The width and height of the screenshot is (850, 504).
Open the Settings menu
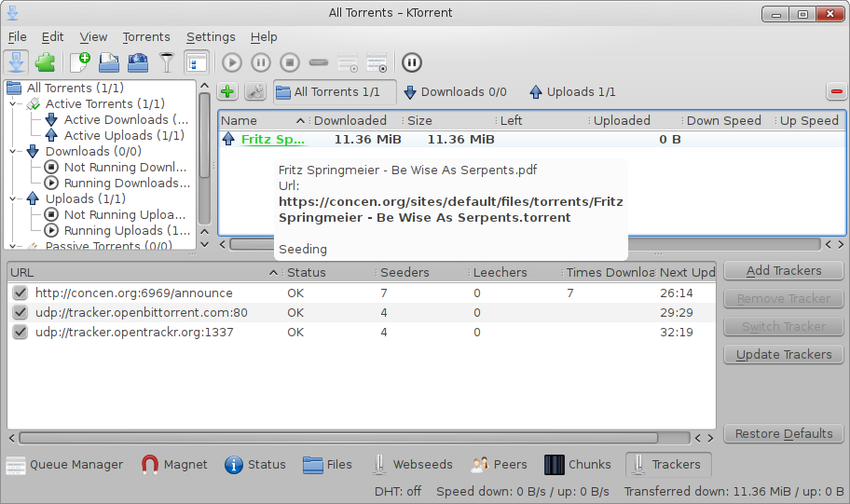[211, 37]
